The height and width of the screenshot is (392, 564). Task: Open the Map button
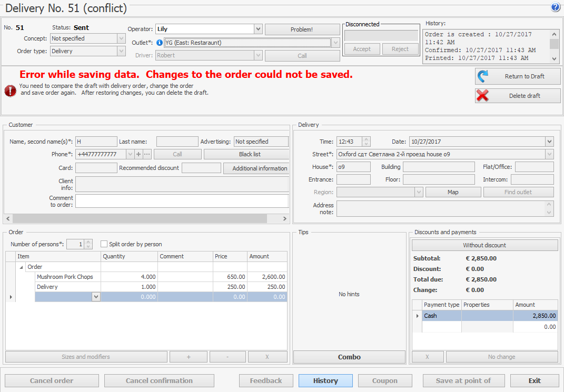click(453, 192)
